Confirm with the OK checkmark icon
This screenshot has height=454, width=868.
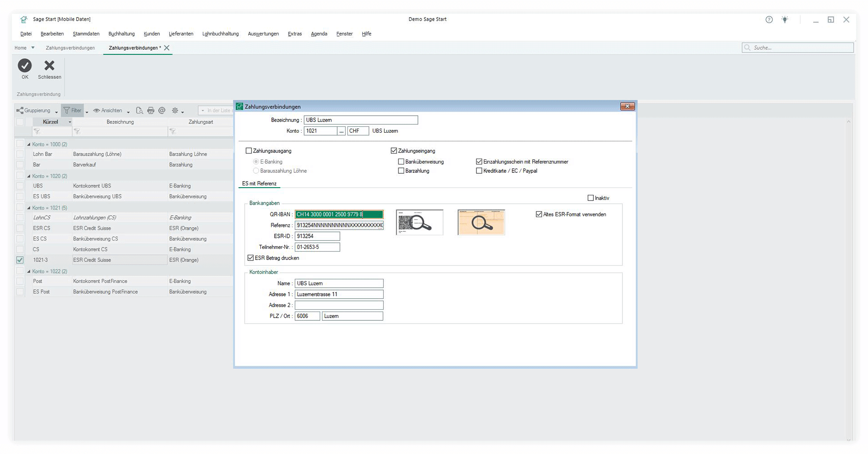coord(25,65)
